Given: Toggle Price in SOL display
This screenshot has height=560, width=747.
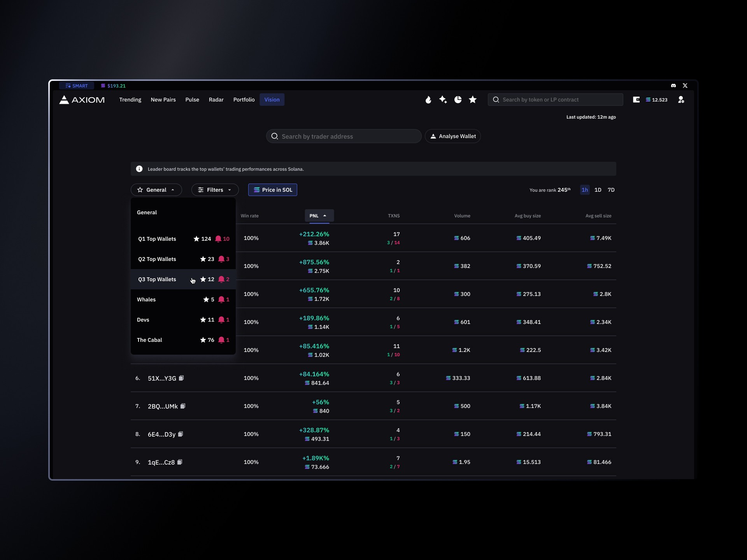Looking at the screenshot, I should point(272,190).
